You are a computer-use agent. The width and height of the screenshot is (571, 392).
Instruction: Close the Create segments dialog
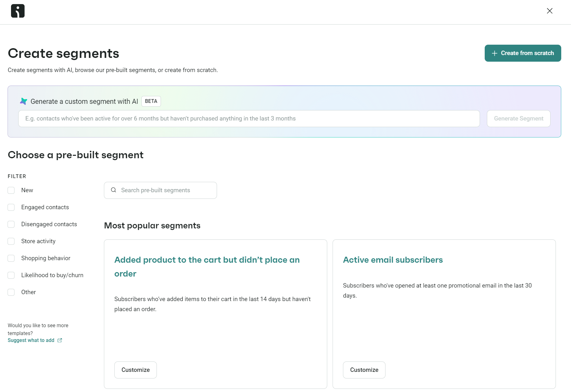tap(550, 11)
